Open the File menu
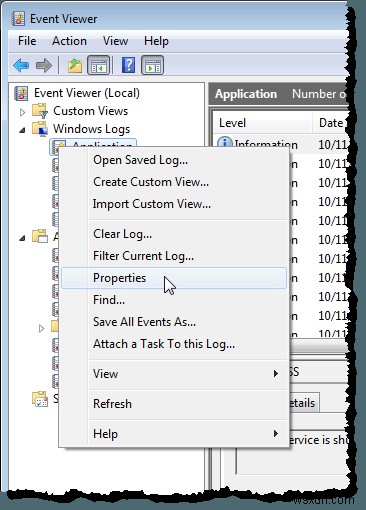366x510 pixels. point(27,41)
